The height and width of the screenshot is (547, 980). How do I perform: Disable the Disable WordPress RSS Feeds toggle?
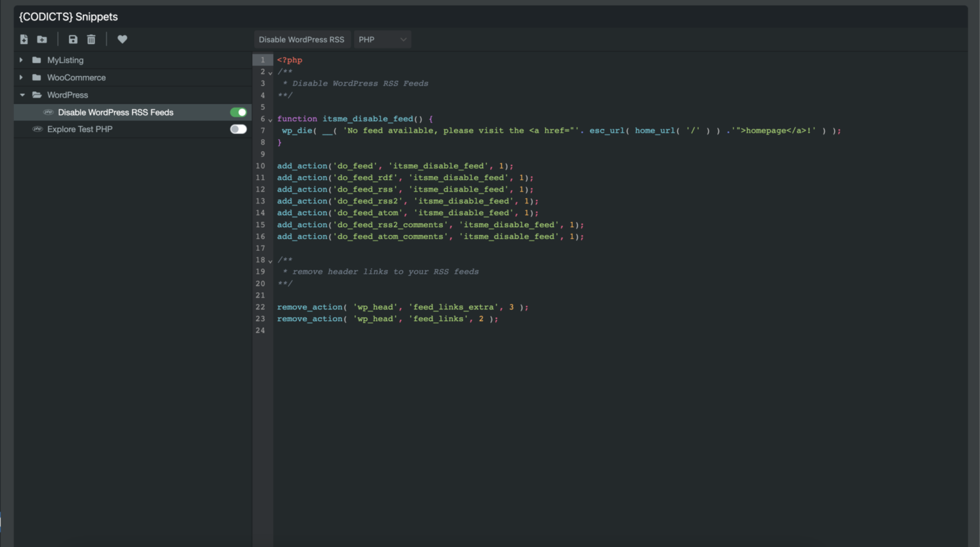point(239,112)
